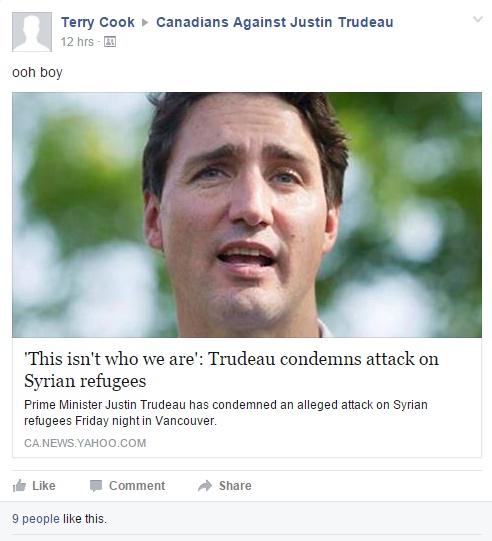This screenshot has height=541, width=492.
Task: Open the article preview photo
Action: (247, 215)
